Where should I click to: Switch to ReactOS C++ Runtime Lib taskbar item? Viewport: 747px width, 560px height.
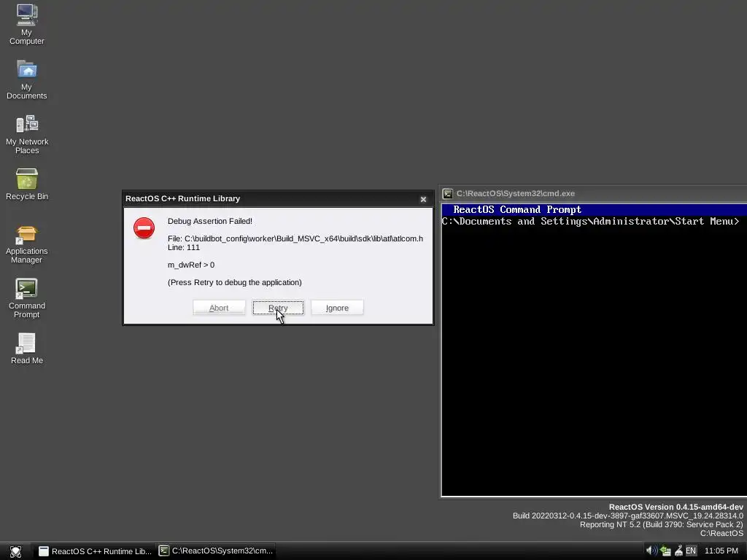click(95, 551)
